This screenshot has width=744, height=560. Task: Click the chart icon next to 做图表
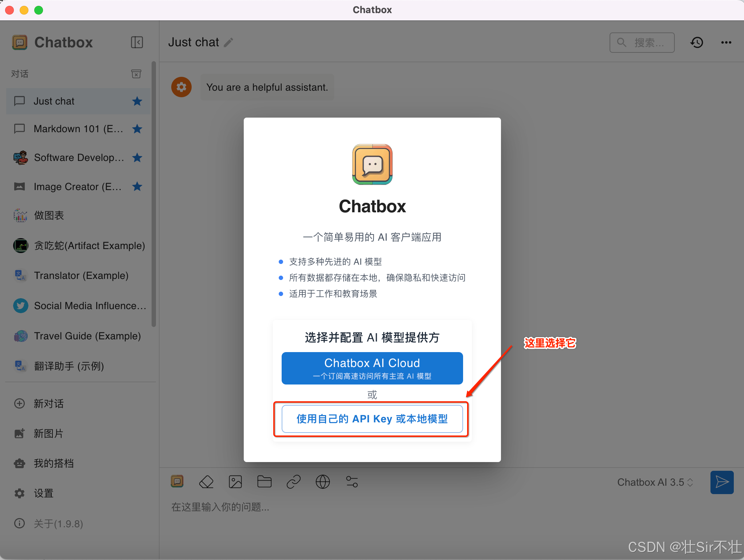(x=20, y=215)
